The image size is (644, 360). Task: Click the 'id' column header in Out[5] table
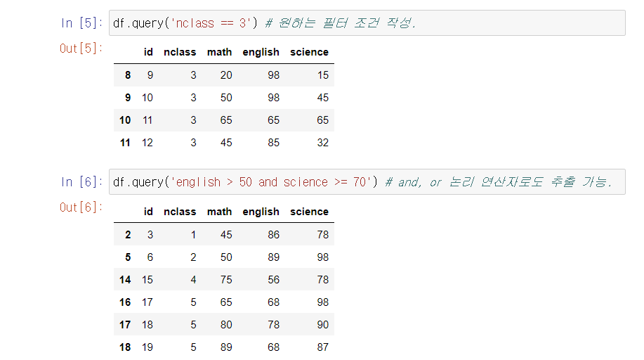tap(148, 52)
